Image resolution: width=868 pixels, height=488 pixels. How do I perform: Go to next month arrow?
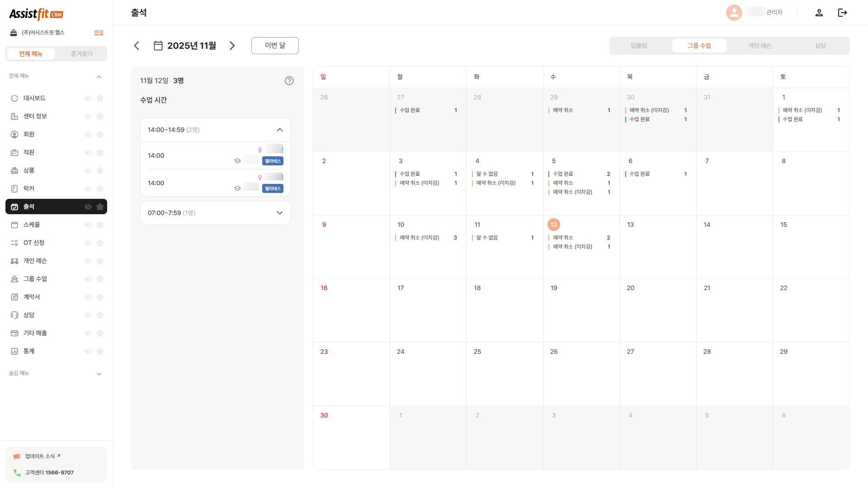(x=232, y=46)
